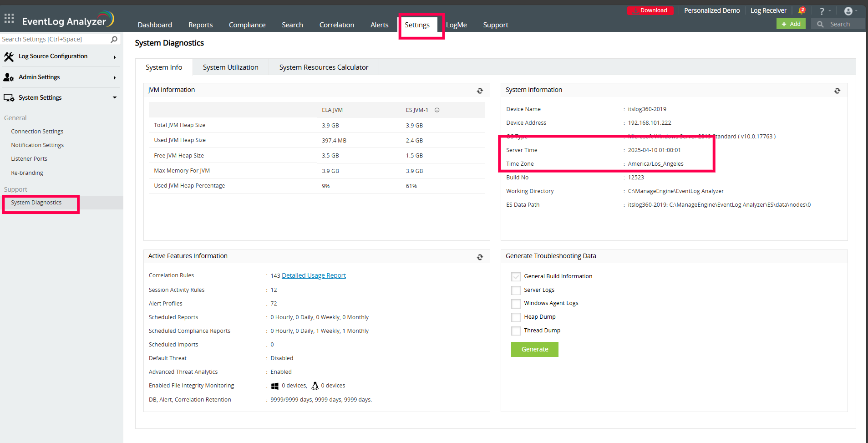Open the Reports tab
868x443 pixels.
point(200,25)
